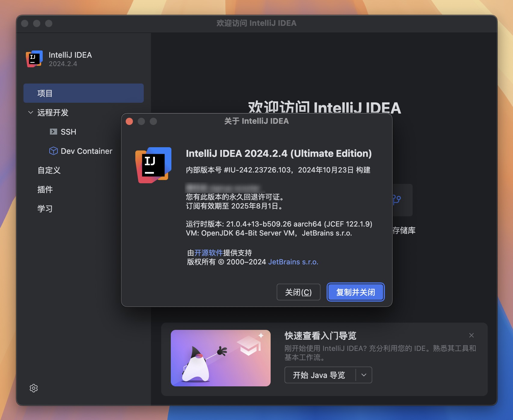Select the 项目 tab in sidebar
Screen dimensions: 513x420
tap(84, 93)
